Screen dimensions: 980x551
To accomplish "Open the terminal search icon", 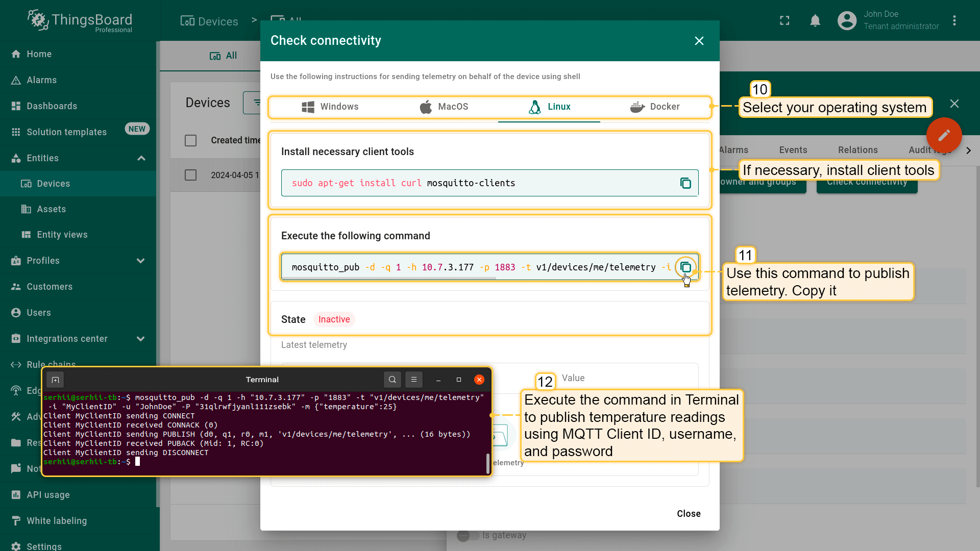I will [x=392, y=380].
